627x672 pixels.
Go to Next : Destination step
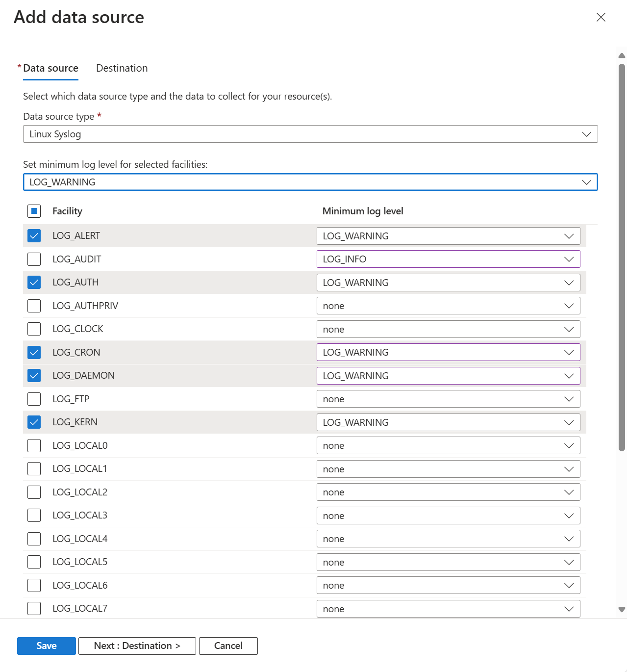[x=137, y=646]
